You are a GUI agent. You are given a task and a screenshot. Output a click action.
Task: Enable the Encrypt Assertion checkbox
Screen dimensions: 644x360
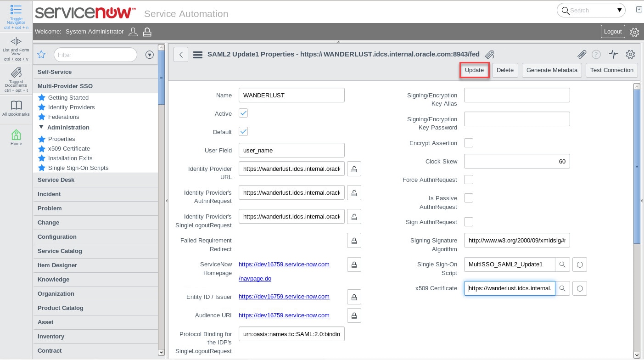click(x=469, y=143)
